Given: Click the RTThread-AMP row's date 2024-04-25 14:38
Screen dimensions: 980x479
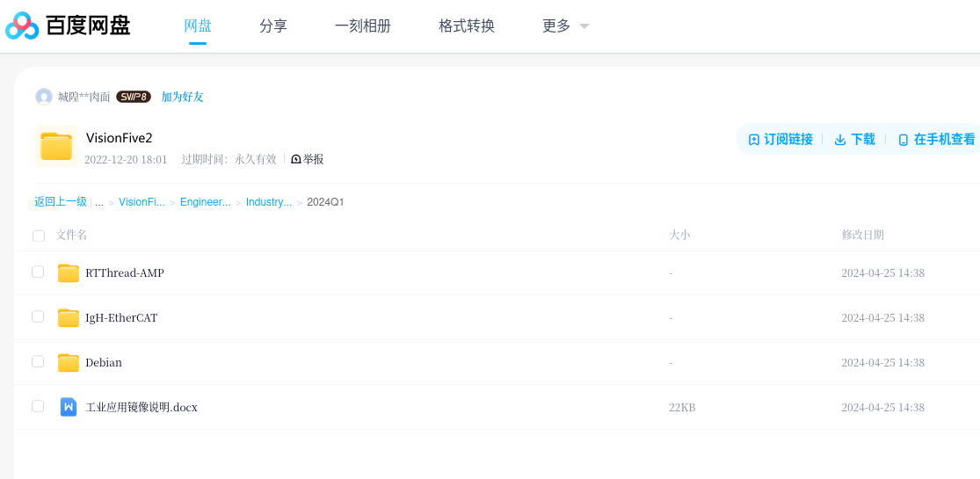Looking at the screenshot, I should [x=883, y=273].
